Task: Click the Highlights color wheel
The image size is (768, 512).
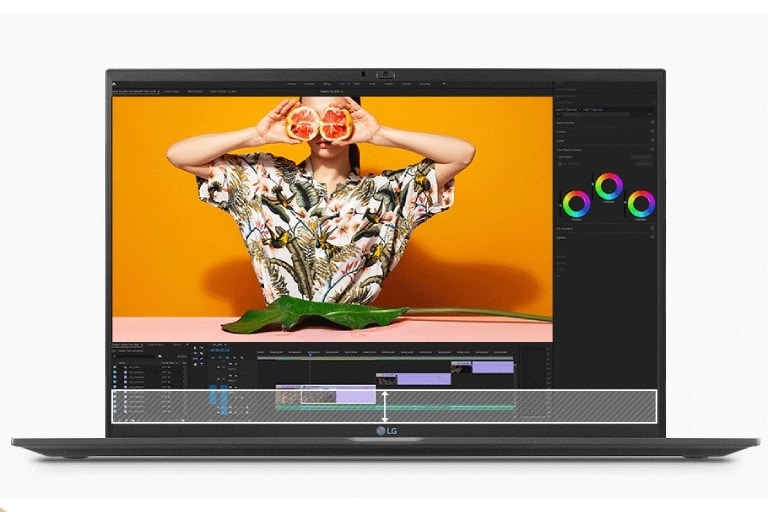Action: [641, 204]
